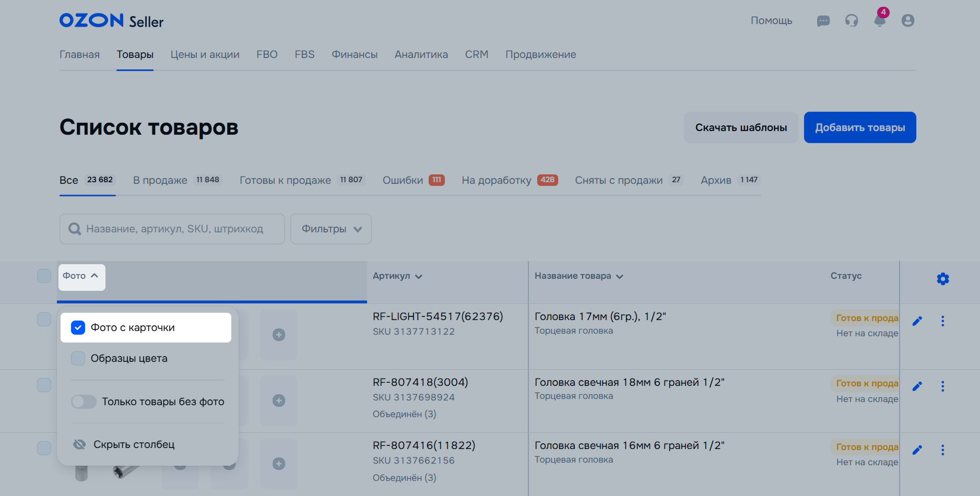Viewport: 980px width, 496px height.
Task: Open "Цены и акции" menu section
Action: pyautogui.click(x=205, y=54)
